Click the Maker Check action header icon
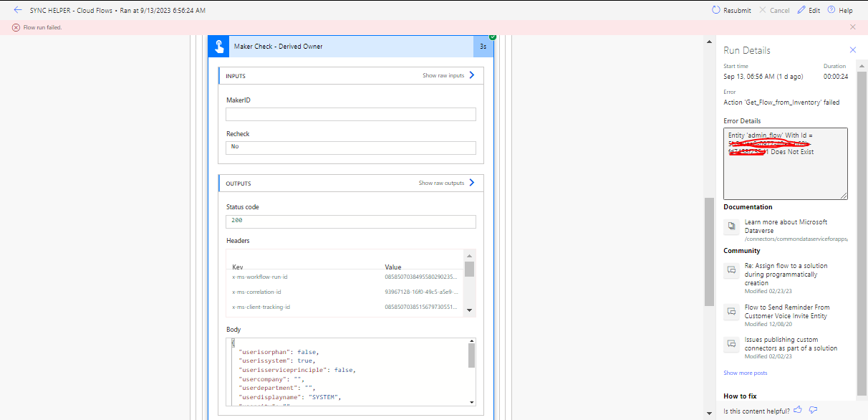Image resolution: width=868 pixels, height=420 pixels. coord(218,45)
